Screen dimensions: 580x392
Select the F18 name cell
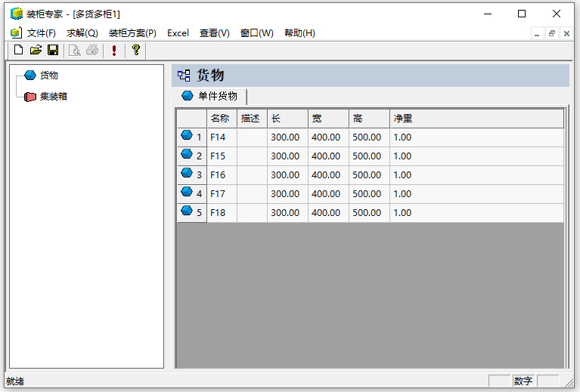tap(222, 213)
